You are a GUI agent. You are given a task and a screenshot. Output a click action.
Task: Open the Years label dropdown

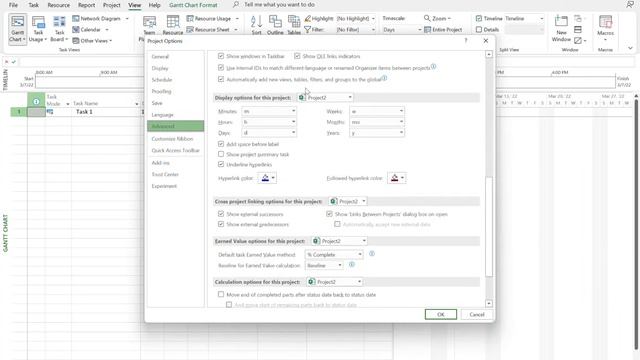pyautogui.click(x=377, y=133)
